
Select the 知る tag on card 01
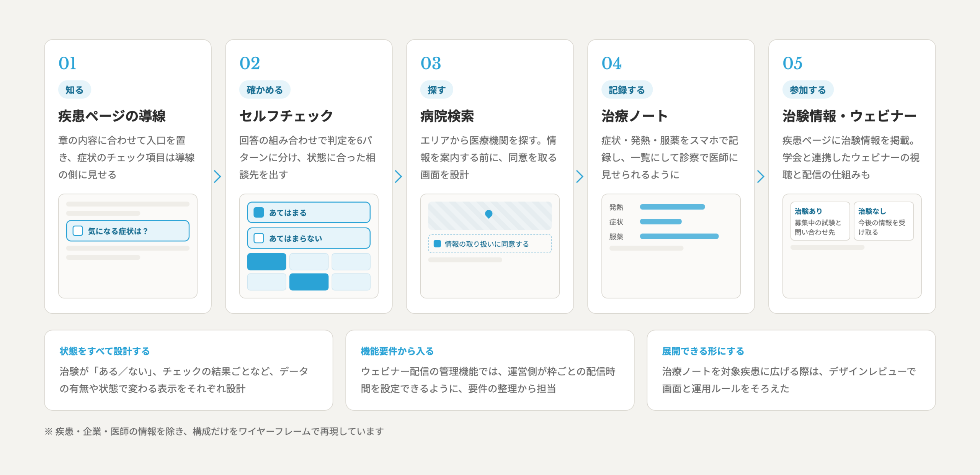click(74, 90)
